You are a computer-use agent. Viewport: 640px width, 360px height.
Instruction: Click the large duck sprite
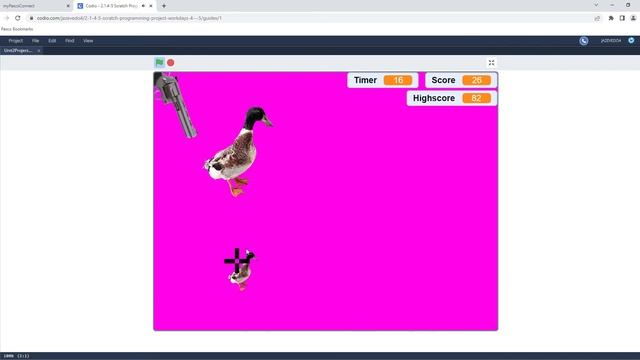coord(238,152)
